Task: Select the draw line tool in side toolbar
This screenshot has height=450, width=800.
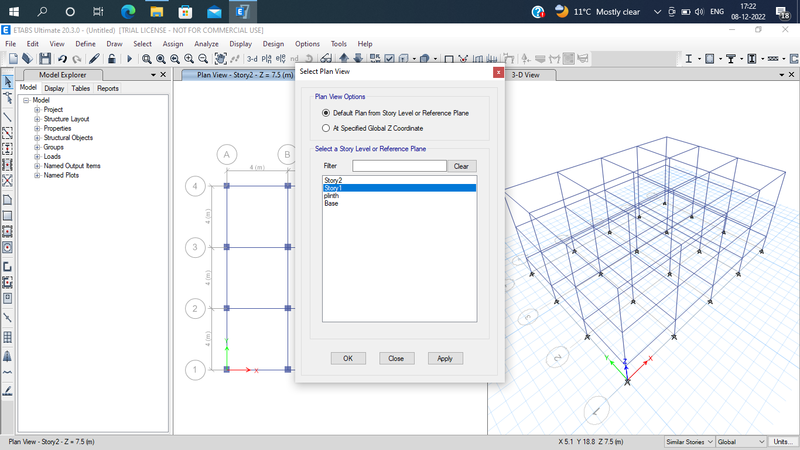Action: tap(8, 117)
